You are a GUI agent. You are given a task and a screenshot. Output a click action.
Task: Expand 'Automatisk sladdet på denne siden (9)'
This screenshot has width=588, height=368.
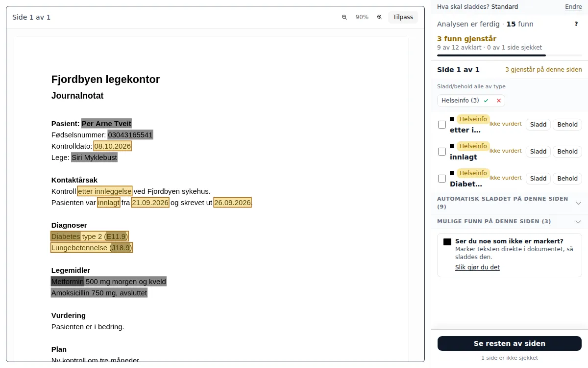510,203
